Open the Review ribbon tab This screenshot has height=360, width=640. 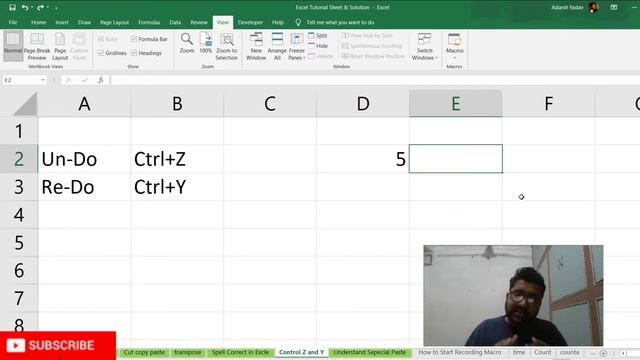tap(199, 22)
